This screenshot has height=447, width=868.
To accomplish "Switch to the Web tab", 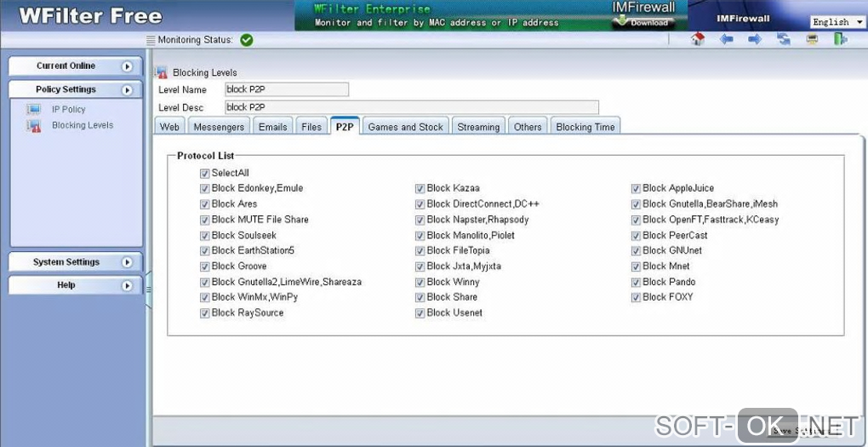I will [169, 127].
